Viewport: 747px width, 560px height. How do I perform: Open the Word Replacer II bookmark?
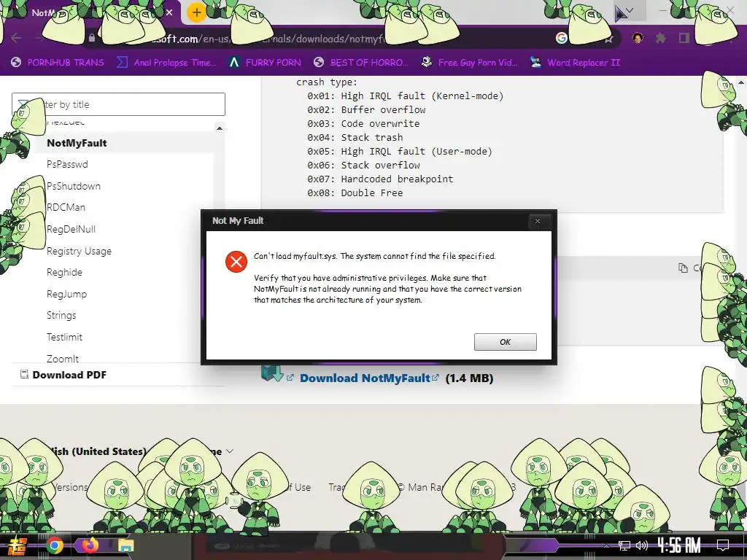575,63
